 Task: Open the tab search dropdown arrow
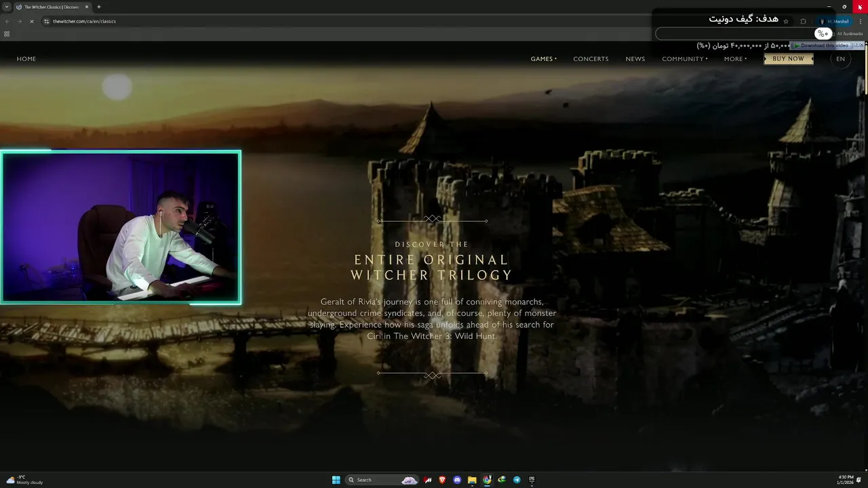[x=7, y=7]
